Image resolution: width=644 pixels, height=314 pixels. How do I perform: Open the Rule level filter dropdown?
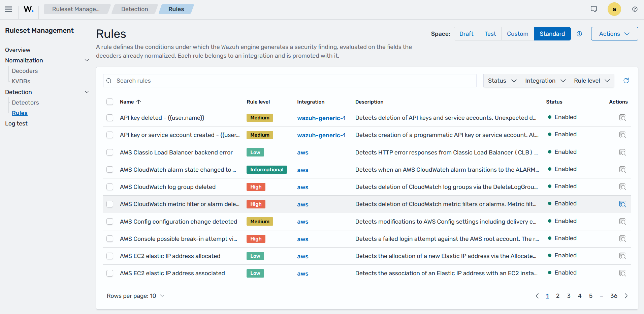pyautogui.click(x=592, y=81)
